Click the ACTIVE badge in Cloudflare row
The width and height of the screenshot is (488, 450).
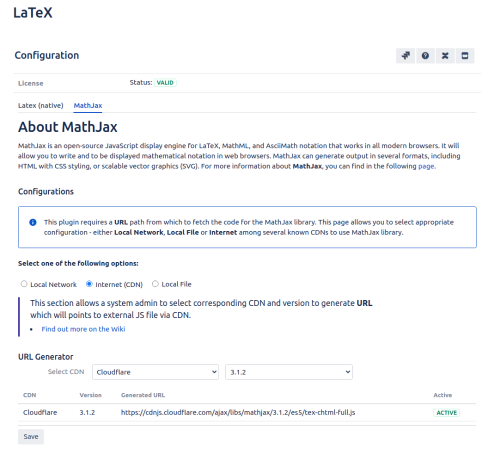click(446, 413)
